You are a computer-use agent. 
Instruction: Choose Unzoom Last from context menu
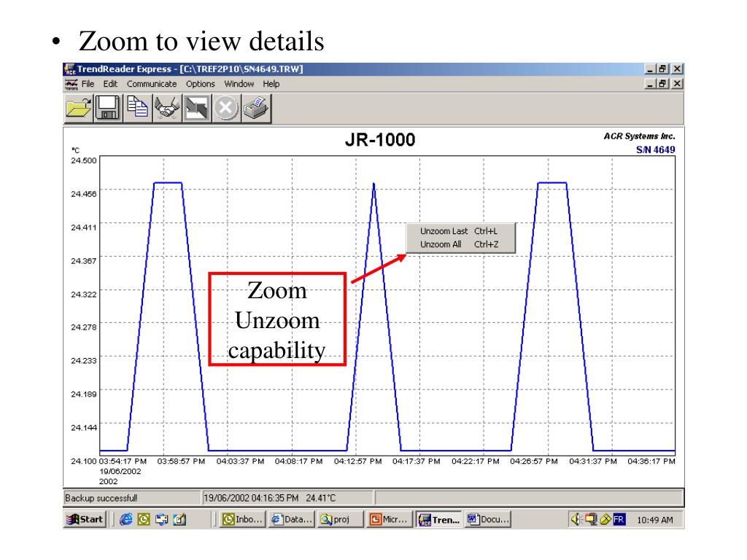coord(460,231)
